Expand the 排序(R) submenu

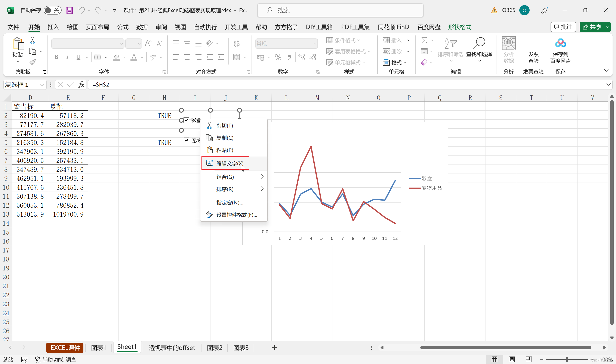click(x=234, y=189)
